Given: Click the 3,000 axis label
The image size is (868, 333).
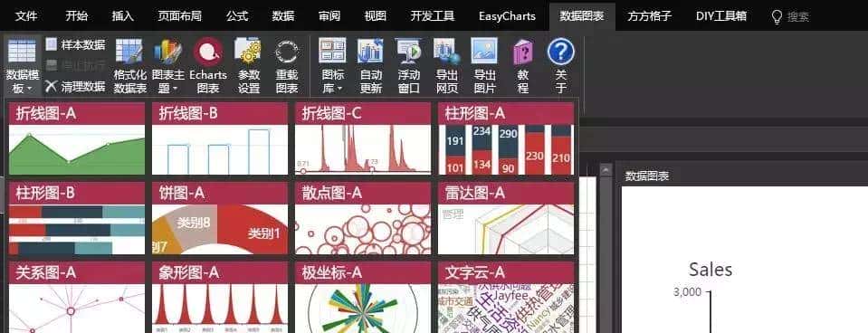Looking at the screenshot, I should click(687, 292).
